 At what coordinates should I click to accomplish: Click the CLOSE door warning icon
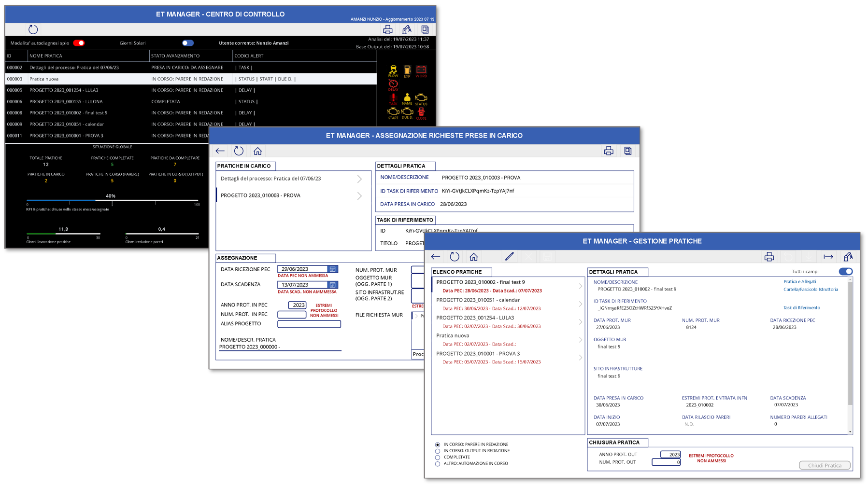pyautogui.click(x=421, y=113)
